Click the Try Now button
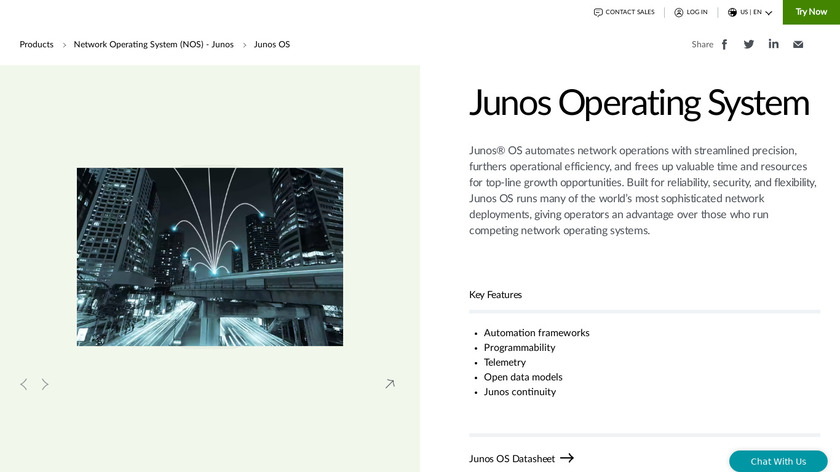Image resolution: width=840 pixels, height=472 pixels. (x=811, y=12)
